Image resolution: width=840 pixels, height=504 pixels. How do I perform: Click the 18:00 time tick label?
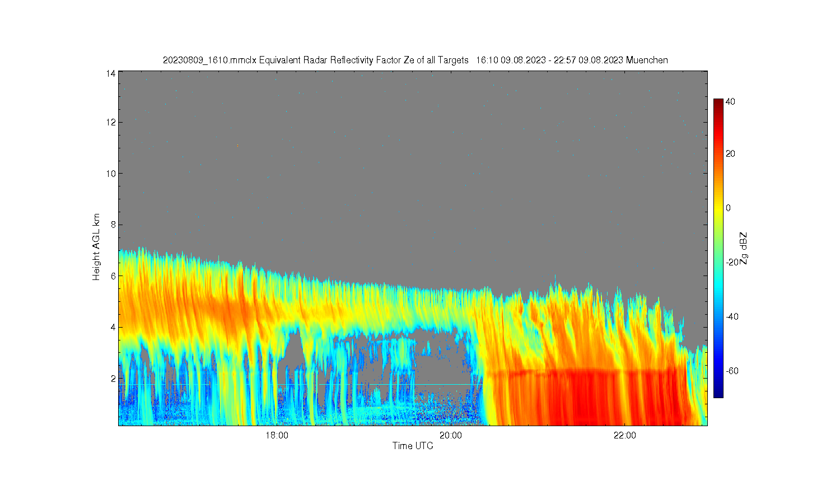pyautogui.click(x=277, y=436)
